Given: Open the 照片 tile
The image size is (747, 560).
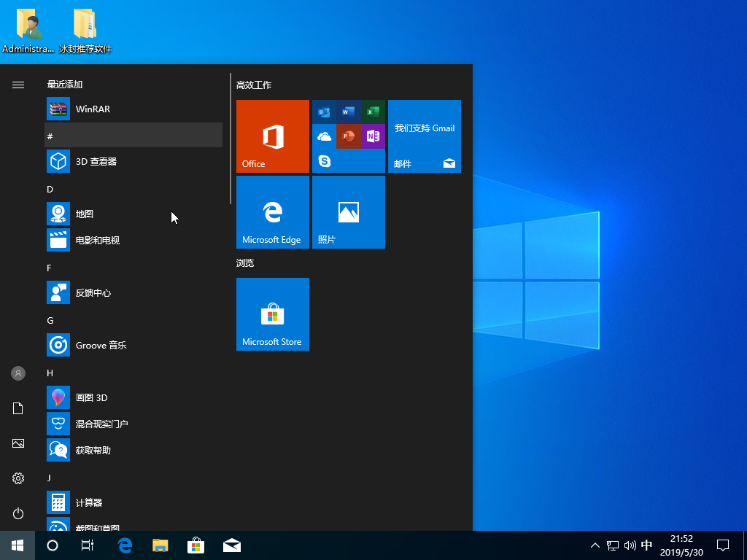Looking at the screenshot, I should tap(348, 212).
